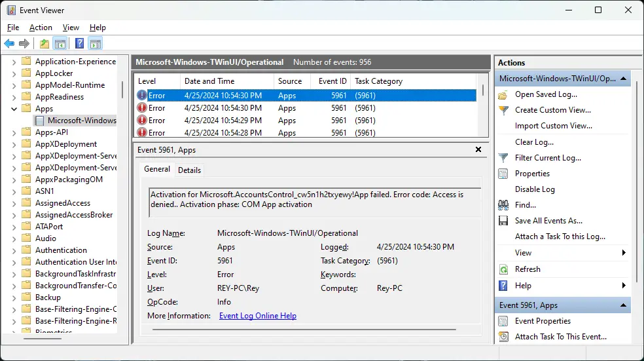Collapse the Apps tree node
This screenshot has width=644, height=361.
[x=14, y=109]
